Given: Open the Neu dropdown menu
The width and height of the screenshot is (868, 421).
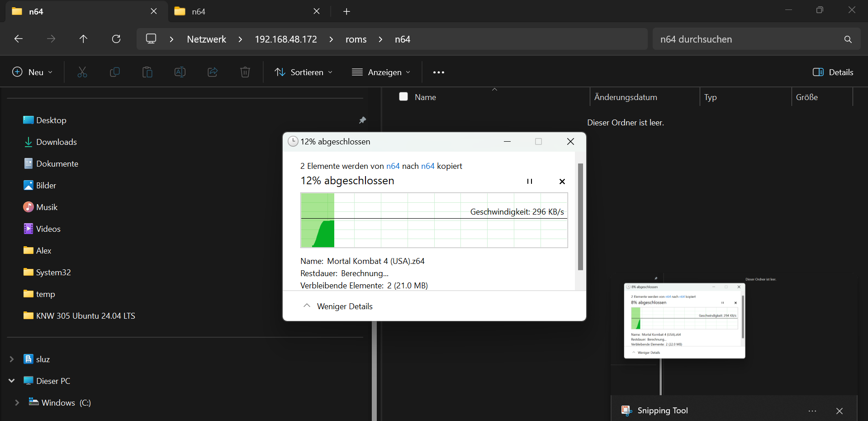Looking at the screenshot, I should coord(33,72).
